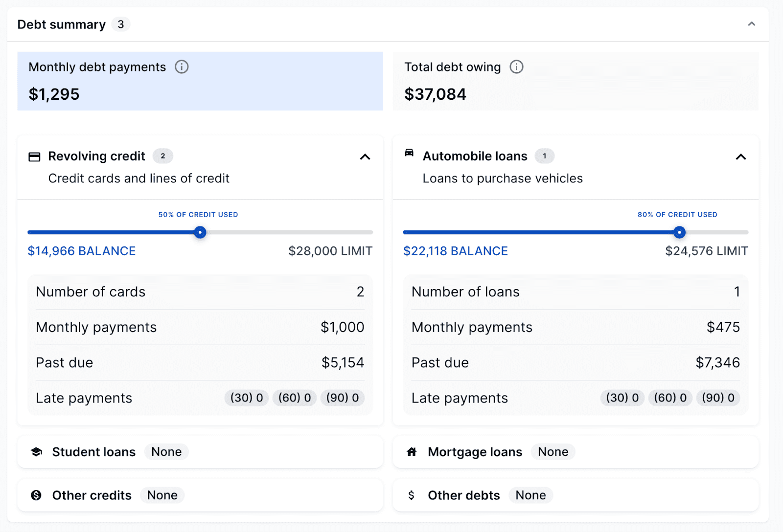Image resolution: width=783 pixels, height=532 pixels.
Task: Click Revolving credit (30) 0 late payments badge
Action: click(x=247, y=398)
